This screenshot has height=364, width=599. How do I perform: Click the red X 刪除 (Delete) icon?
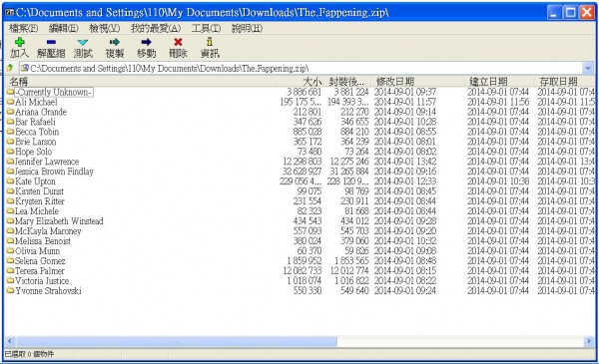pyautogui.click(x=178, y=42)
